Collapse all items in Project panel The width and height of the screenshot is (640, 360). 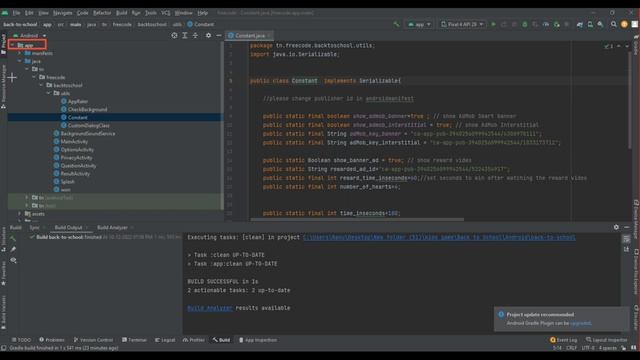(x=196, y=36)
